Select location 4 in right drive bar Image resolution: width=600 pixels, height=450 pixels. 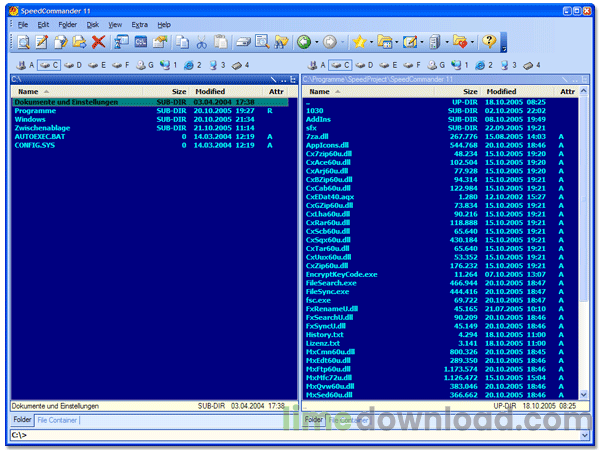(x=532, y=65)
